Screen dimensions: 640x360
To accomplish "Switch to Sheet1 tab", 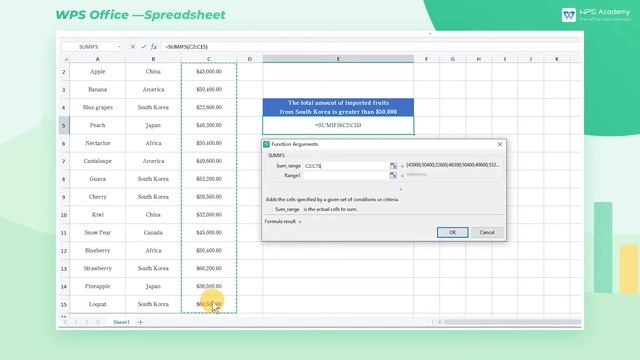I will [x=121, y=322].
